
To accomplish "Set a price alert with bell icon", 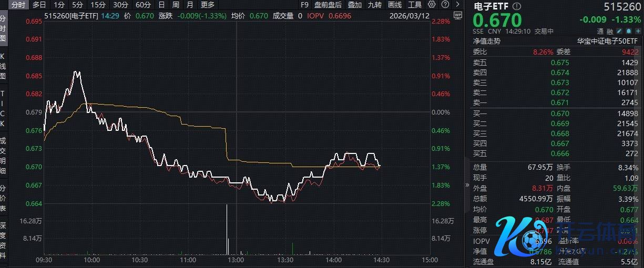I will point(628,32).
